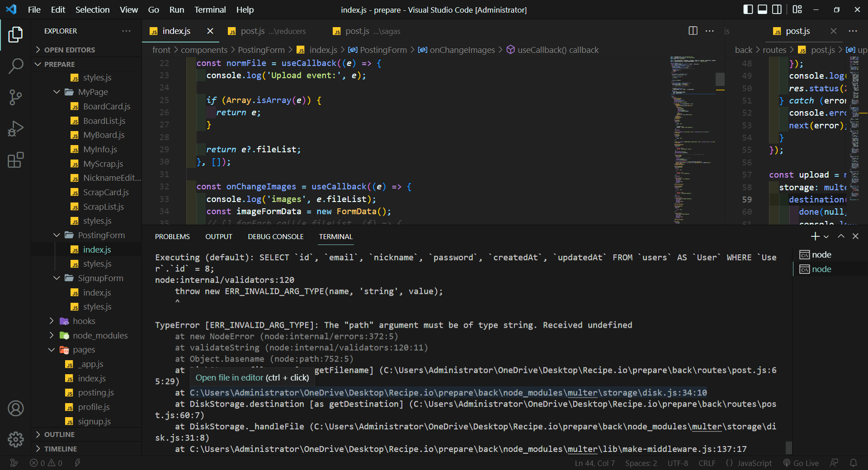Click remote/source control icon at status bar start
The width and height of the screenshot is (868, 470).
tap(14, 463)
